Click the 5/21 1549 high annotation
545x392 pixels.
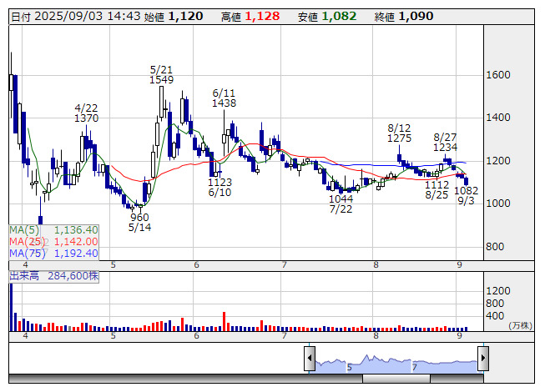(161, 75)
